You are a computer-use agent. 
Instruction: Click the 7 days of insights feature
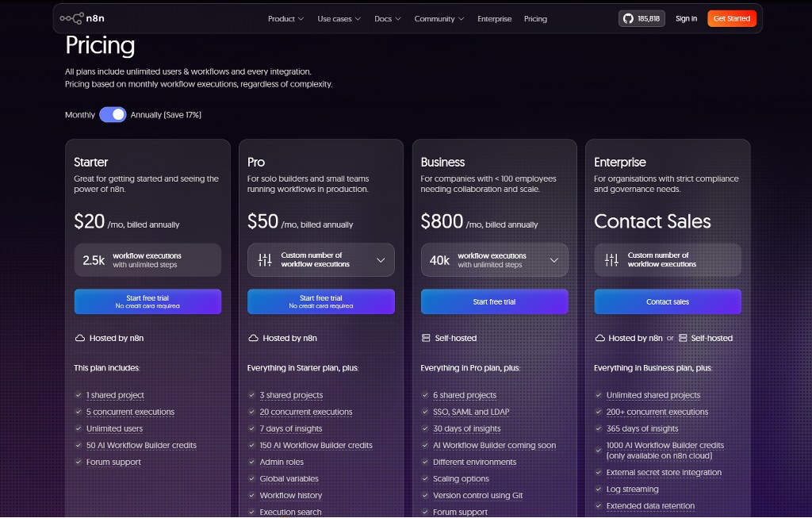(x=291, y=429)
